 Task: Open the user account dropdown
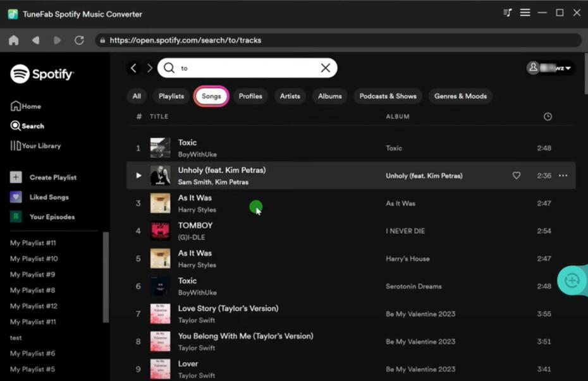pos(549,68)
